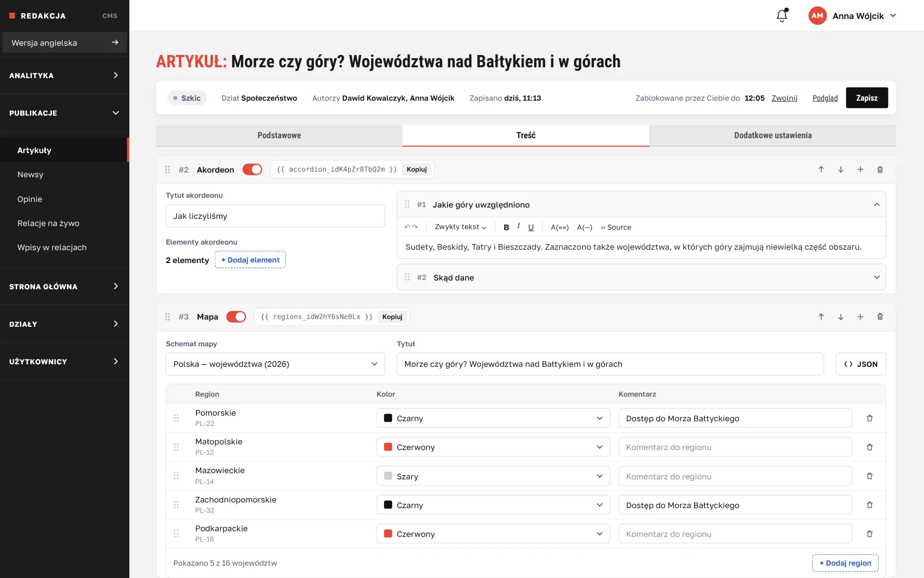The image size is (924, 578).
Task: Disable the Mapa block switch
Action: pyautogui.click(x=236, y=316)
